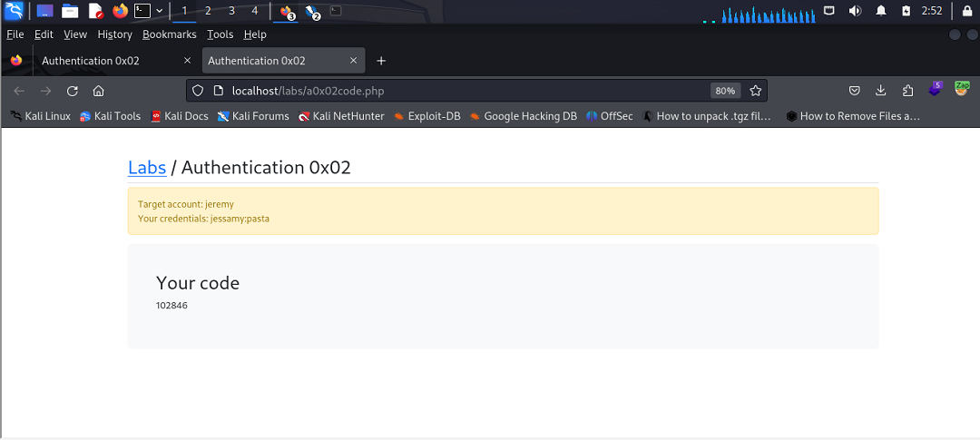The width and height of the screenshot is (980, 440).
Task: Click the site information page icon
Action: (218, 91)
